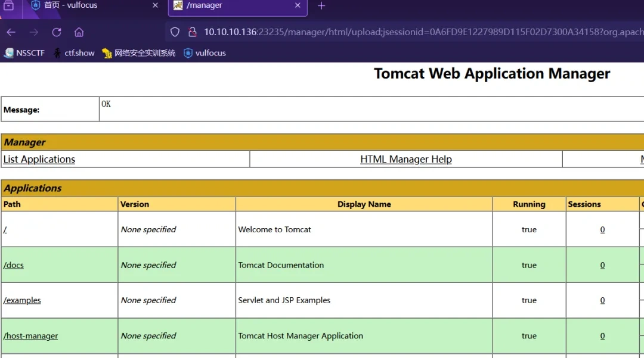Click Welcome to Tomcat display name
This screenshot has width=644, height=358.
coord(274,230)
